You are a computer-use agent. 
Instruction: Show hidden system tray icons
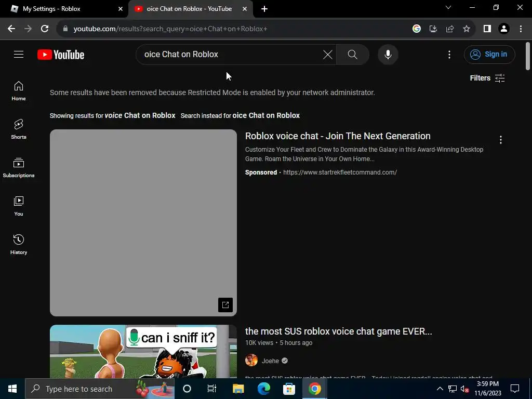pos(440,389)
